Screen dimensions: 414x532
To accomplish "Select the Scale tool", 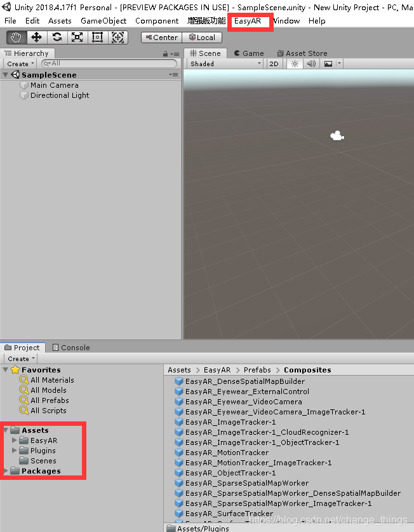I will click(77, 38).
